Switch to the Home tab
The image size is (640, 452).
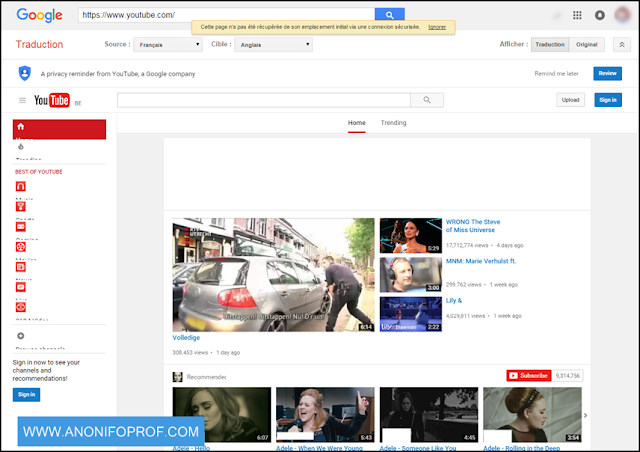point(357,123)
